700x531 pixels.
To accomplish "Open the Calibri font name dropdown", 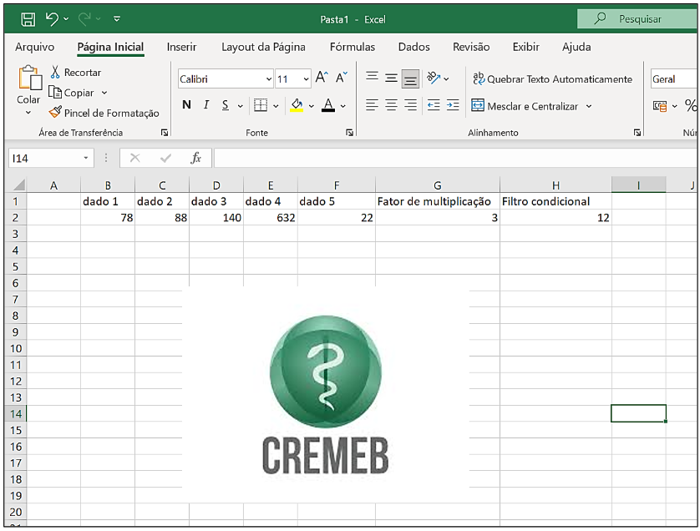I will click(x=268, y=79).
